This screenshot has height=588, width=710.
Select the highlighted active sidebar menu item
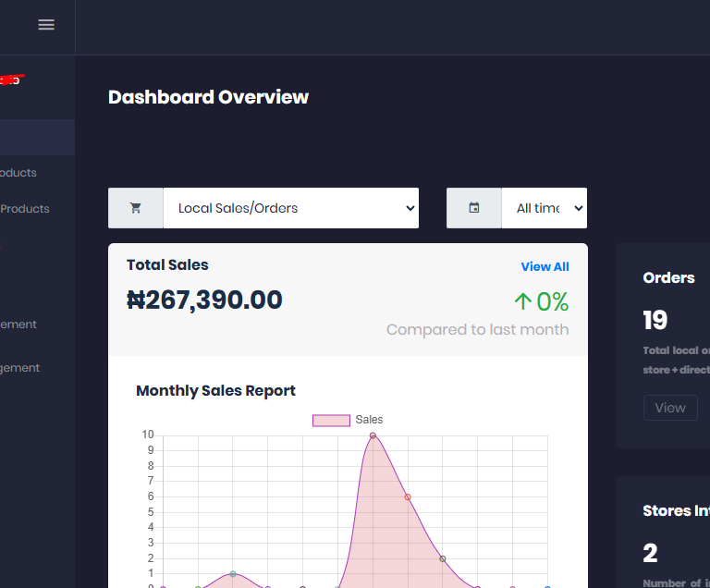coord(37,137)
